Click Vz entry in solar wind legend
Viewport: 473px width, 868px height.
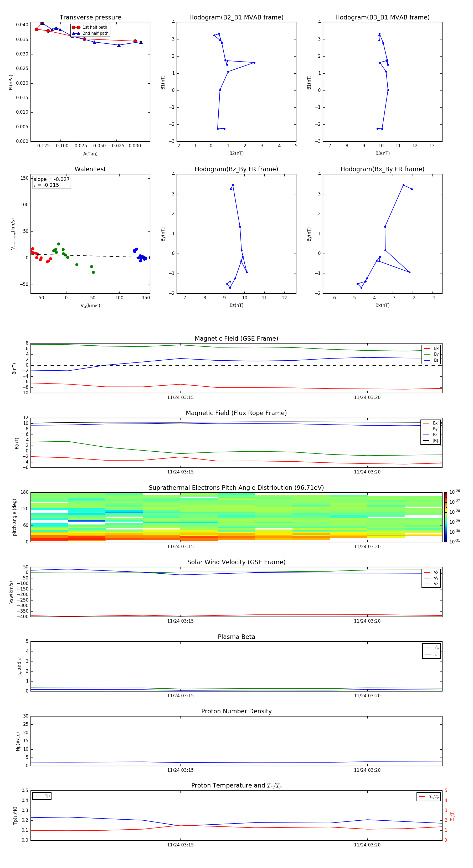pyautogui.click(x=431, y=584)
